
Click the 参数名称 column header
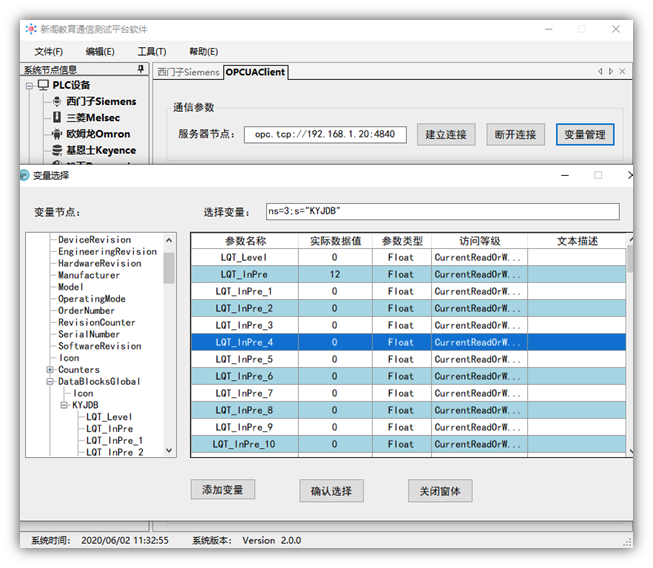(x=245, y=241)
